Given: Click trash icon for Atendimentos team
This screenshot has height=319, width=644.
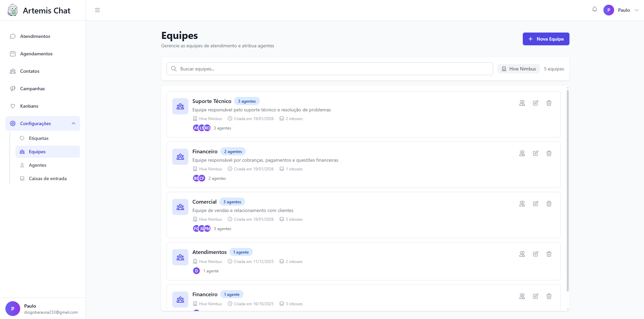Looking at the screenshot, I should pos(549,254).
